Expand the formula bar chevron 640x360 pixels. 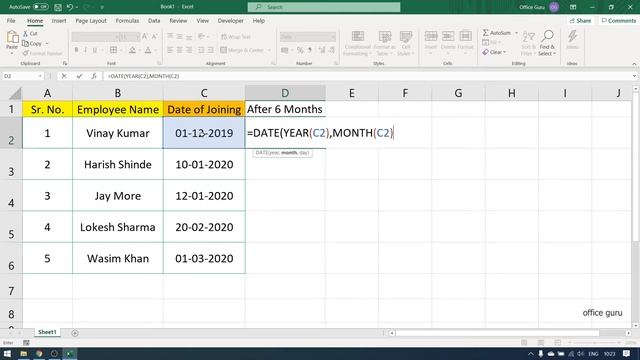tap(634, 76)
